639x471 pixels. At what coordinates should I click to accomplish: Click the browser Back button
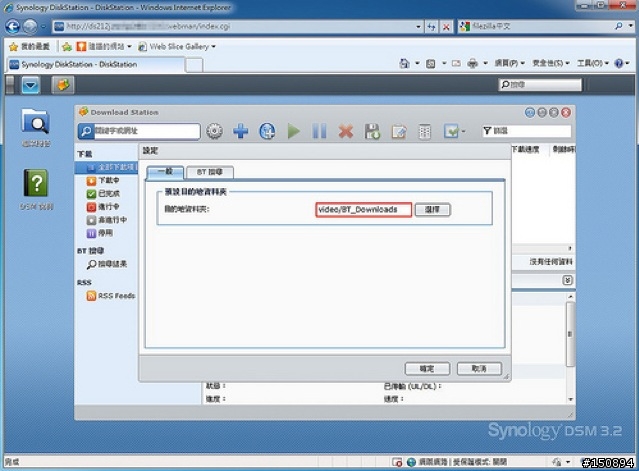(x=13, y=26)
